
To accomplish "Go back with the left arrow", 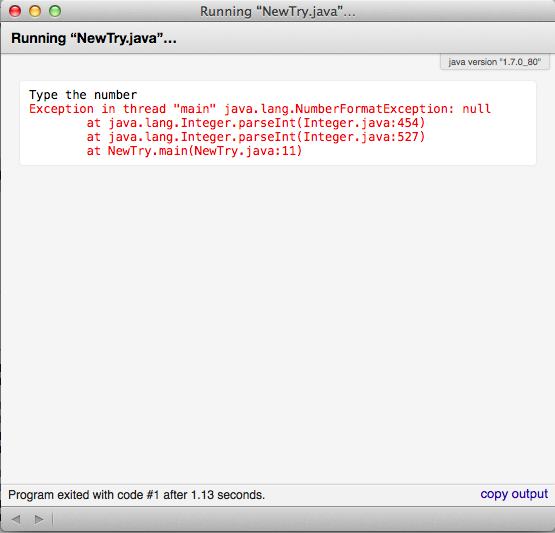I will point(16,519).
